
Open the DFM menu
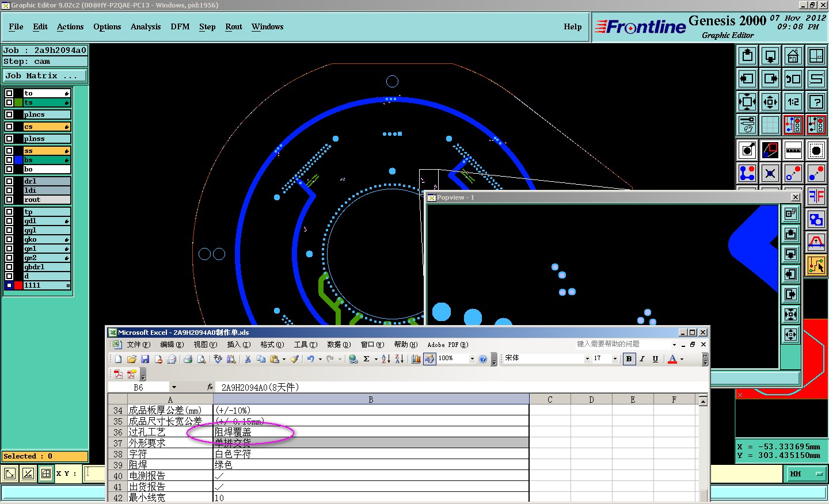click(x=180, y=27)
